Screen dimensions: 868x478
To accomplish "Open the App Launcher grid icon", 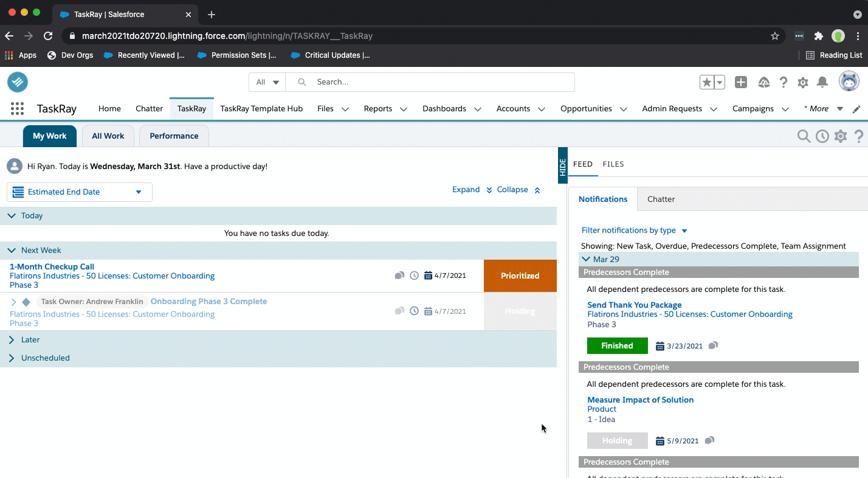I will coord(17,109).
